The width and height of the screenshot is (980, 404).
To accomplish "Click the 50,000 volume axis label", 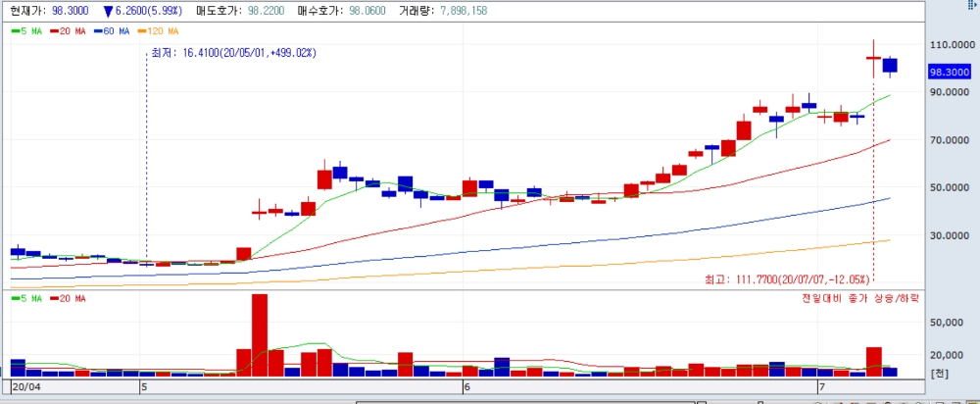I will 946,322.
